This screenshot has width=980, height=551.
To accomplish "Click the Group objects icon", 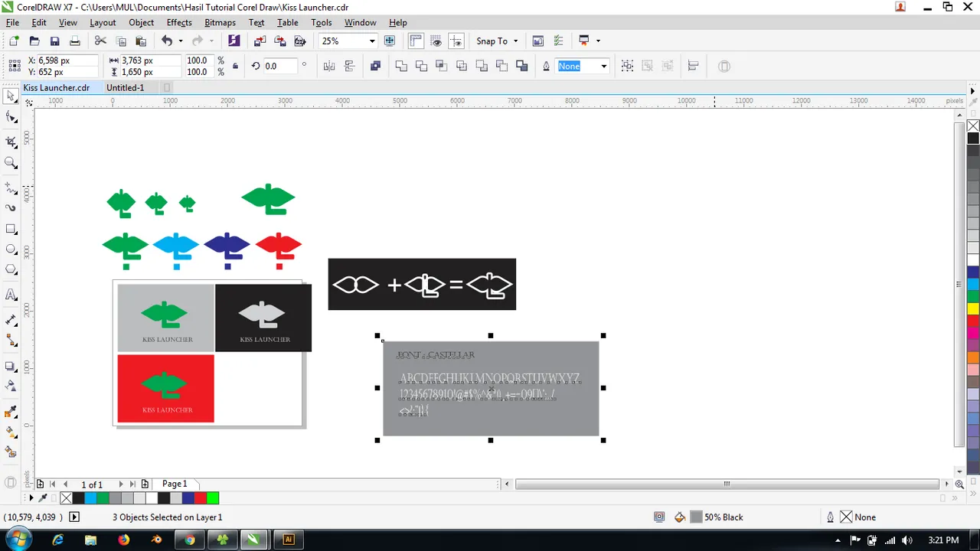I will [628, 66].
